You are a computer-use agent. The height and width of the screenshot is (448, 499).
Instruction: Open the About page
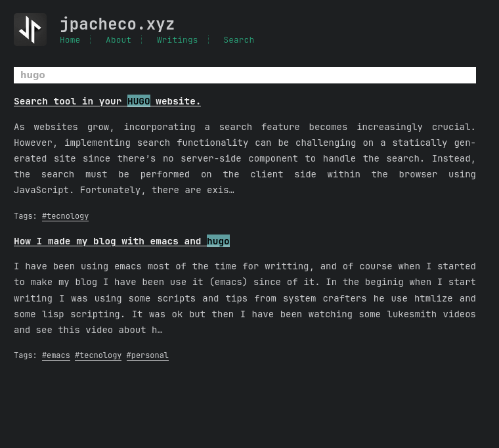point(118,40)
